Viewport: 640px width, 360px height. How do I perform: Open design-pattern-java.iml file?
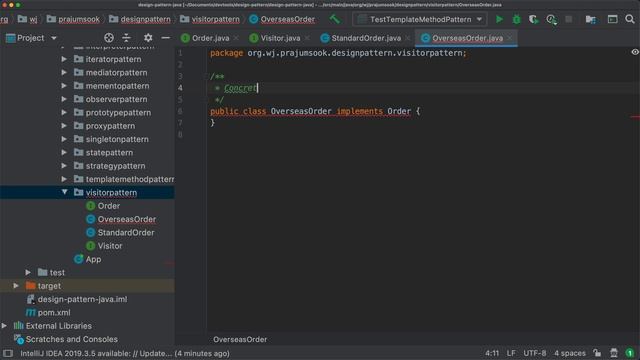click(x=82, y=299)
